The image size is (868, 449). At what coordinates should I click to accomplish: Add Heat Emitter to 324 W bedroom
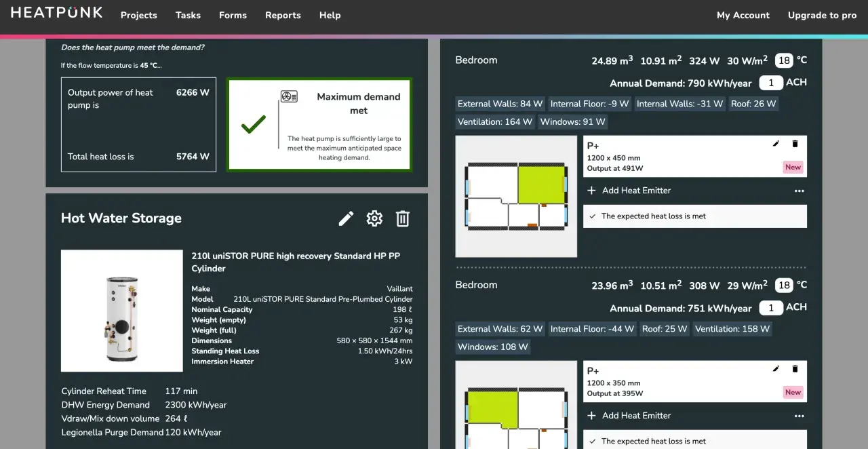coord(629,191)
